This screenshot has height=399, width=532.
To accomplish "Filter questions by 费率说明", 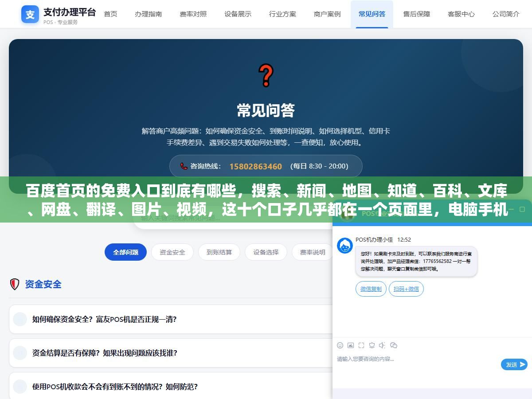I will coord(313,252).
